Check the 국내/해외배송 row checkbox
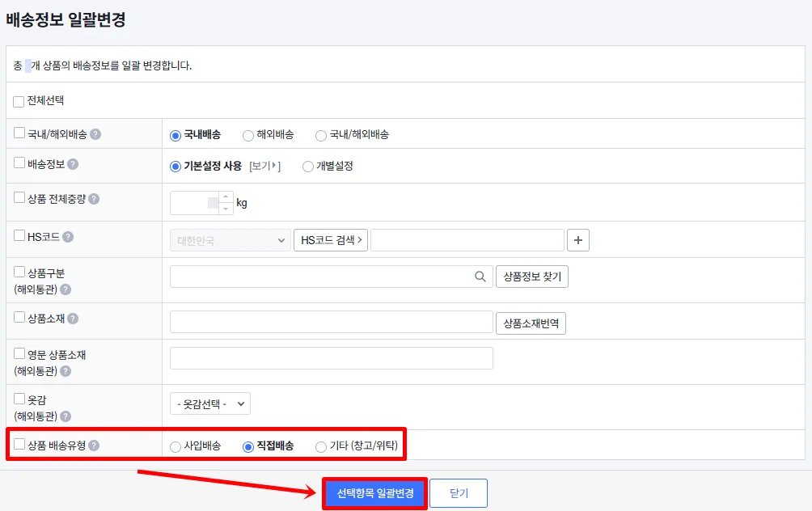The image size is (812, 511). [19, 133]
